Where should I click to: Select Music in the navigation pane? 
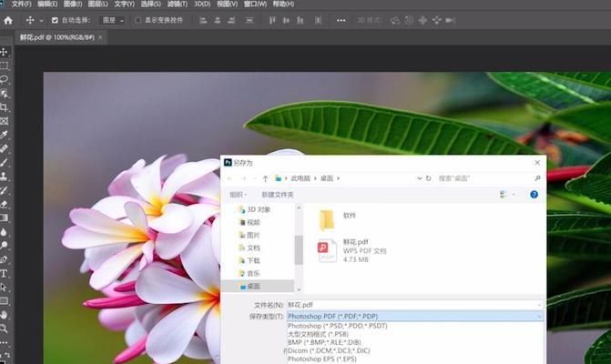(x=253, y=273)
